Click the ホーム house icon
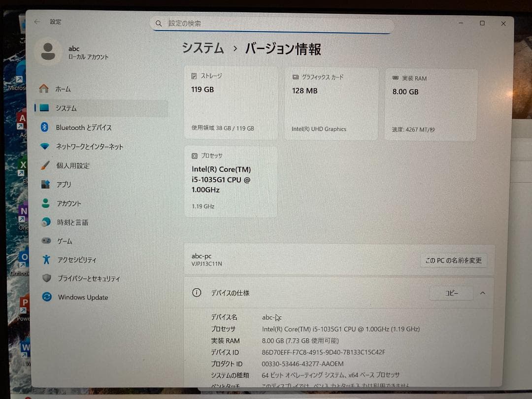Screen dimensions: 532x399 44,89
